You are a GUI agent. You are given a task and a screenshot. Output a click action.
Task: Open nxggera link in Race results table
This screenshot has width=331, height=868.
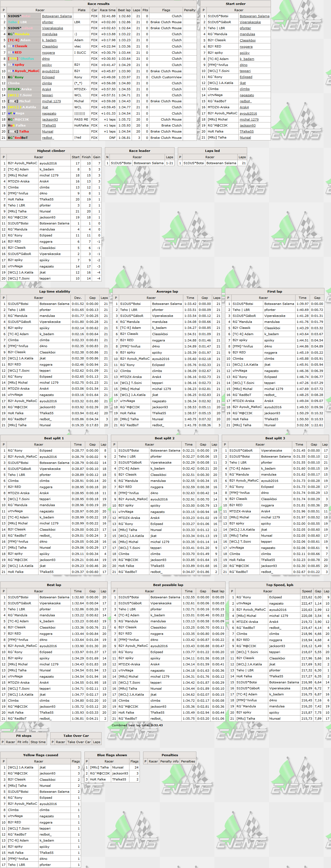coord(48,53)
